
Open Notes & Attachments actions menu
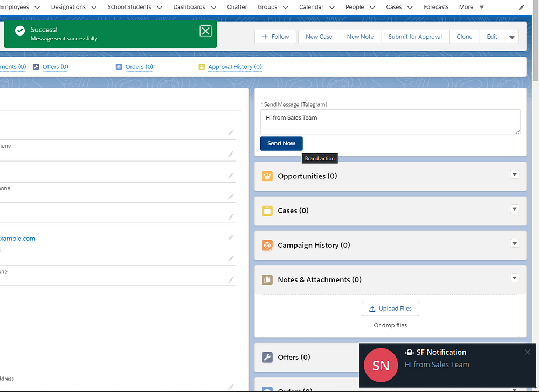pyautogui.click(x=514, y=278)
